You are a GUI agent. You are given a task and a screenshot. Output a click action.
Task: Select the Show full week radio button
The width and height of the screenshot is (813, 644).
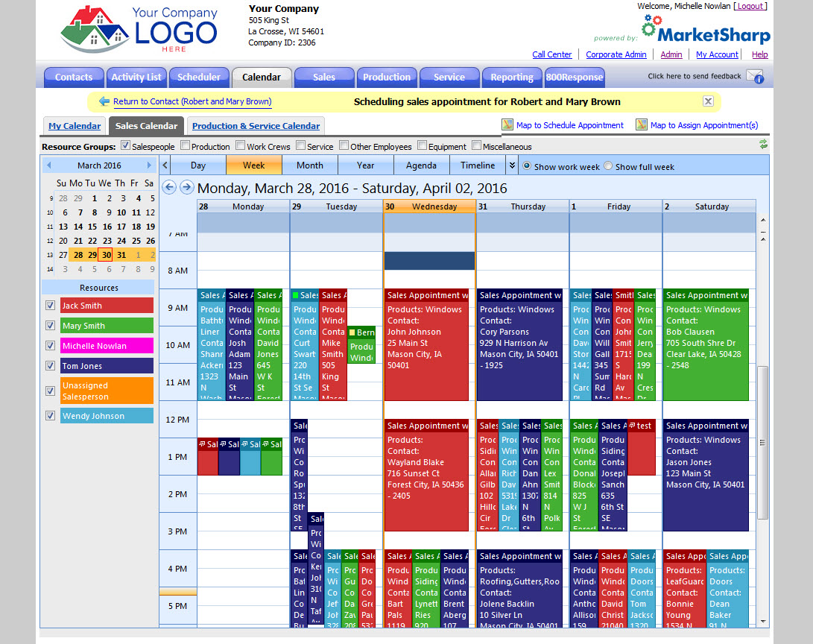pos(608,166)
